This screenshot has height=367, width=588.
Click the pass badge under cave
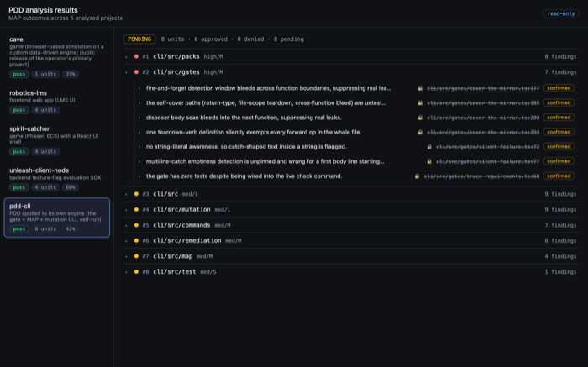click(19, 74)
